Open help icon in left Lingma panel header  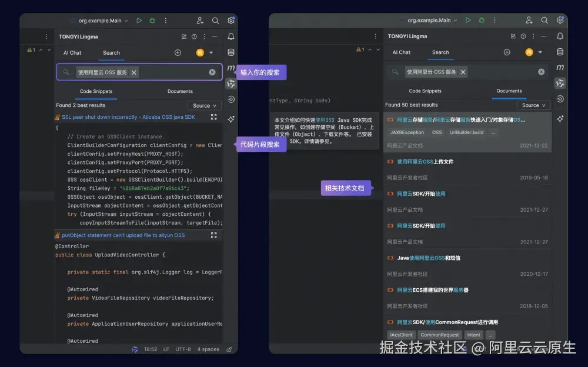194,36
